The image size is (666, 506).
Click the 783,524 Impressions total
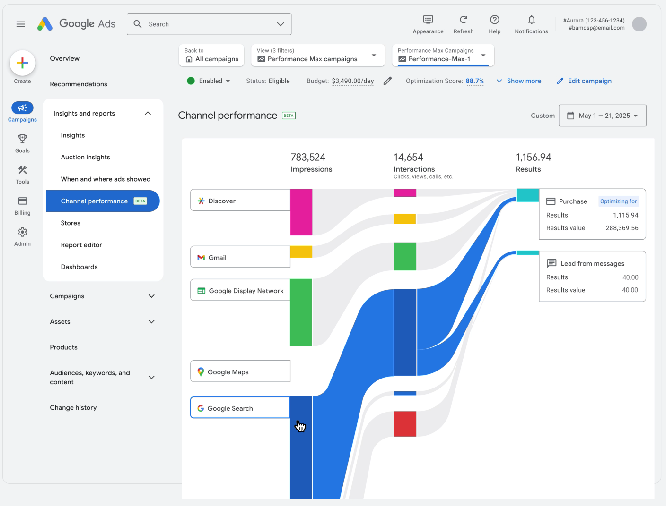pyautogui.click(x=308, y=157)
